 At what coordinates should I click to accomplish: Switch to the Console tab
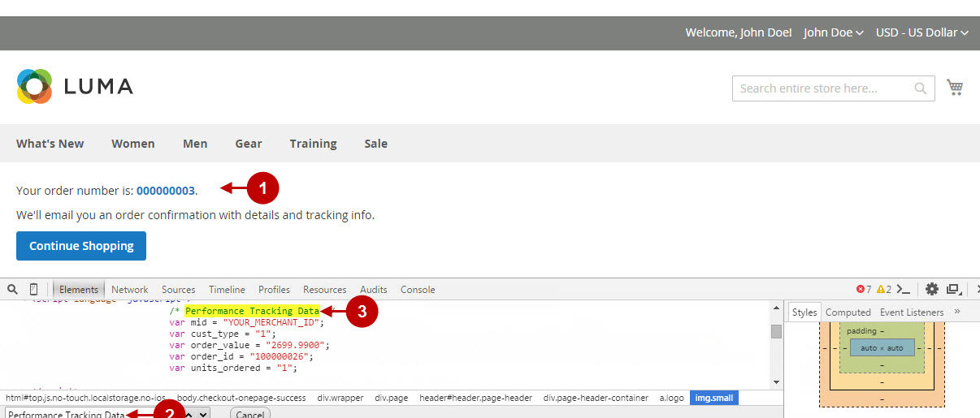pos(418,289)
